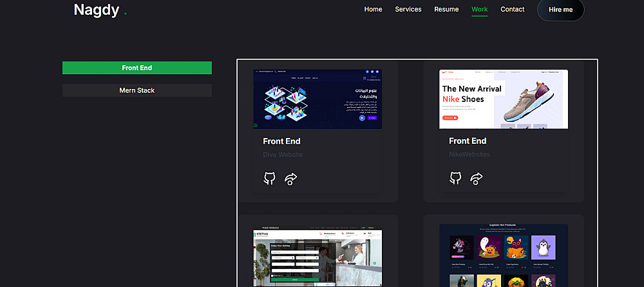Click the green dot beside the Nagdy logo
This screenshot has width=644, height=287.
coord(126,14)
